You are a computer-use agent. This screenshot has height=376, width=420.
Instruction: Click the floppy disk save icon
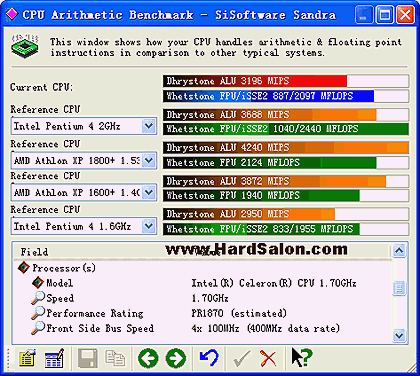click(88, 358)
